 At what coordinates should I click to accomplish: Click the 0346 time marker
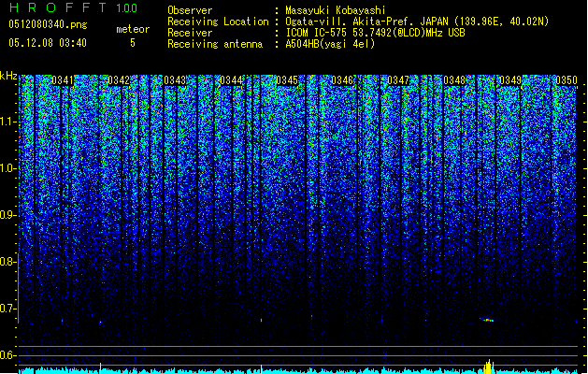[342, 80]
